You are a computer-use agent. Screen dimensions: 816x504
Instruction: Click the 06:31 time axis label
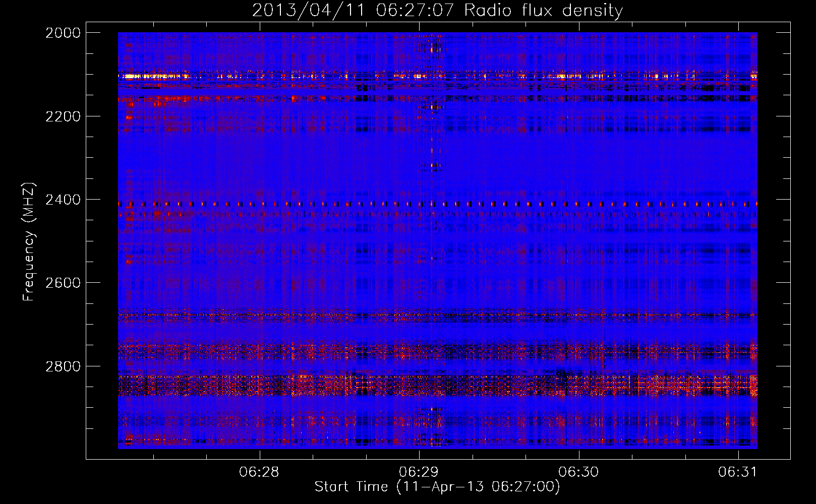point(738,472)
